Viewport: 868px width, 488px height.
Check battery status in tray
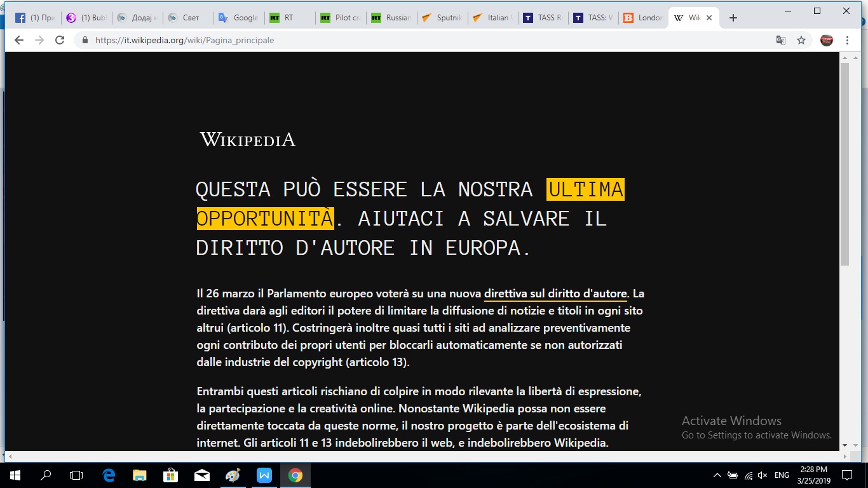click(x=733, y=475)
